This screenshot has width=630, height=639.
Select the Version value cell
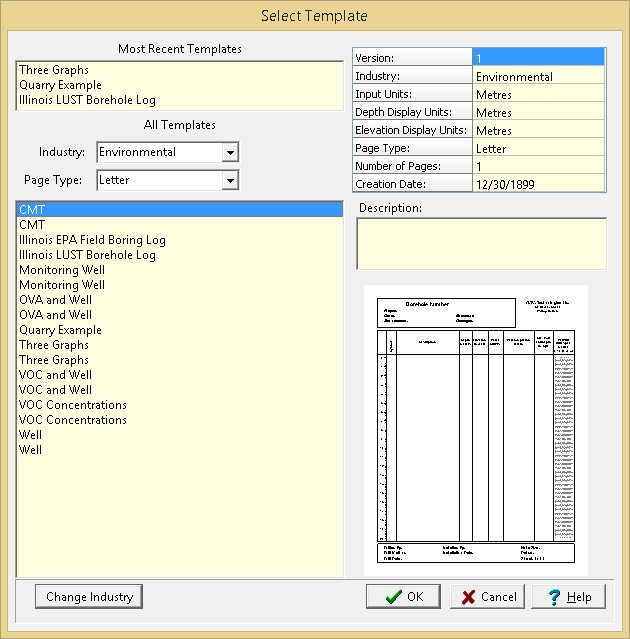coord(538,58)
